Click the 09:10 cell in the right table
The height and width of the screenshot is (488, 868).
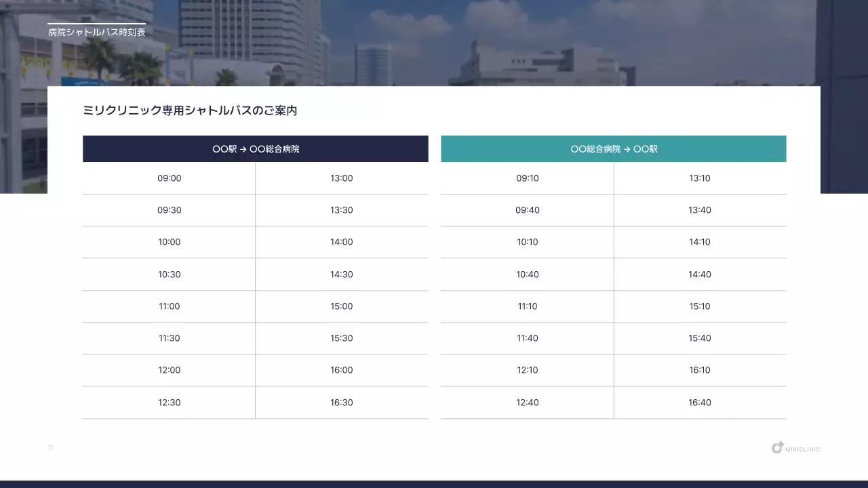[x=527, y=178]
